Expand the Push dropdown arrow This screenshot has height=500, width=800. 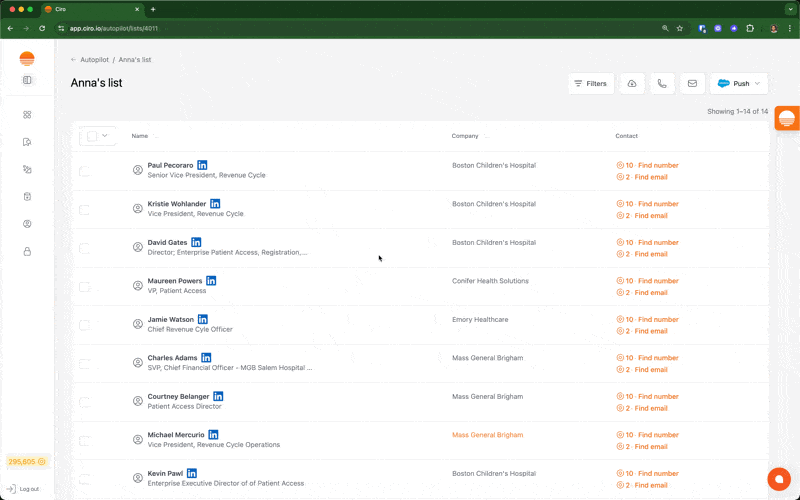(x=757, y=84)
